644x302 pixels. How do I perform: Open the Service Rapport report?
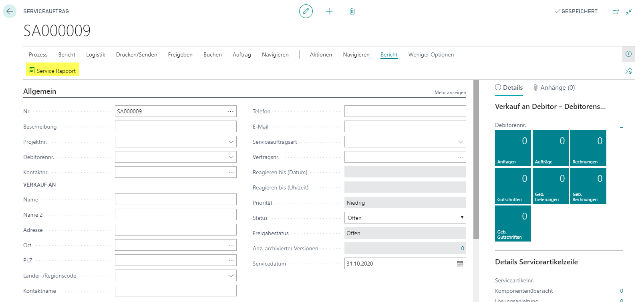[x=52, y=70]
